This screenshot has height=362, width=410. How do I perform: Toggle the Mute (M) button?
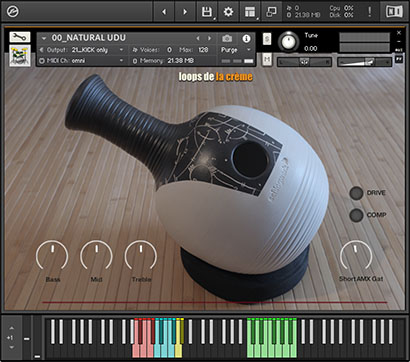[x=267, y=59]
